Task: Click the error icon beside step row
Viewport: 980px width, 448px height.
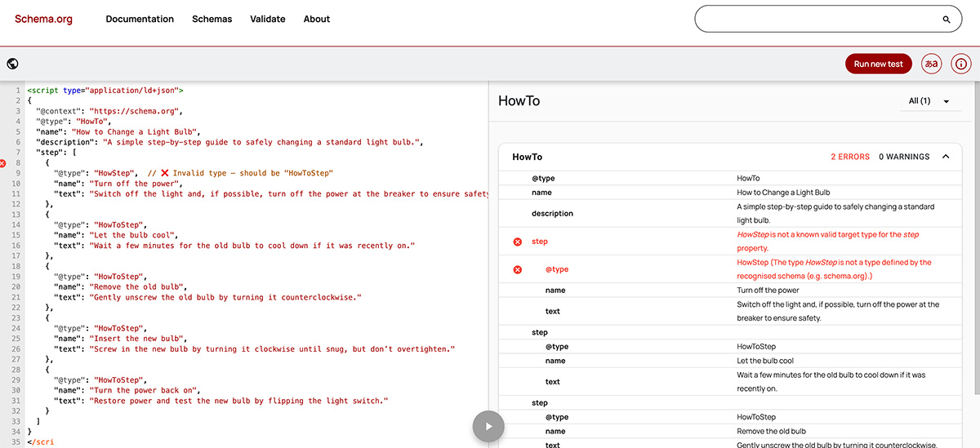Action: click(x=517, y=242)
